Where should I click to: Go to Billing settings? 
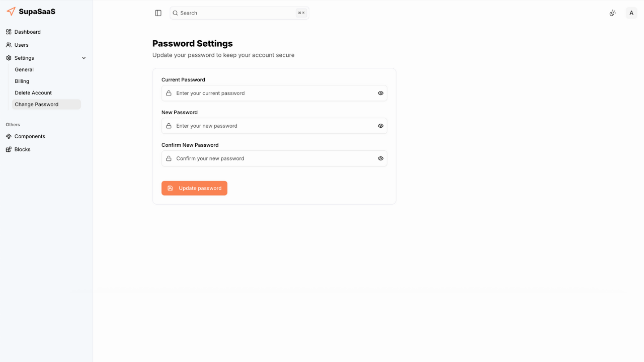pyautogui.click(x=22, y=81)
